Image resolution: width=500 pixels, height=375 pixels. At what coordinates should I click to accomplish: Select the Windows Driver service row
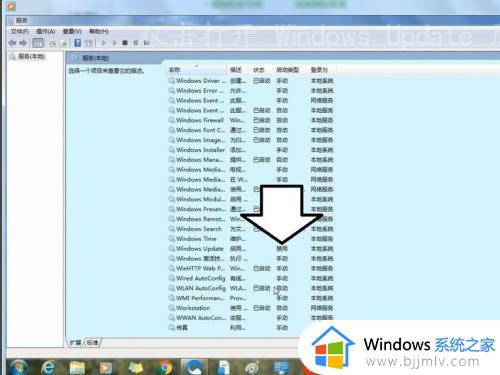point(251,81)
